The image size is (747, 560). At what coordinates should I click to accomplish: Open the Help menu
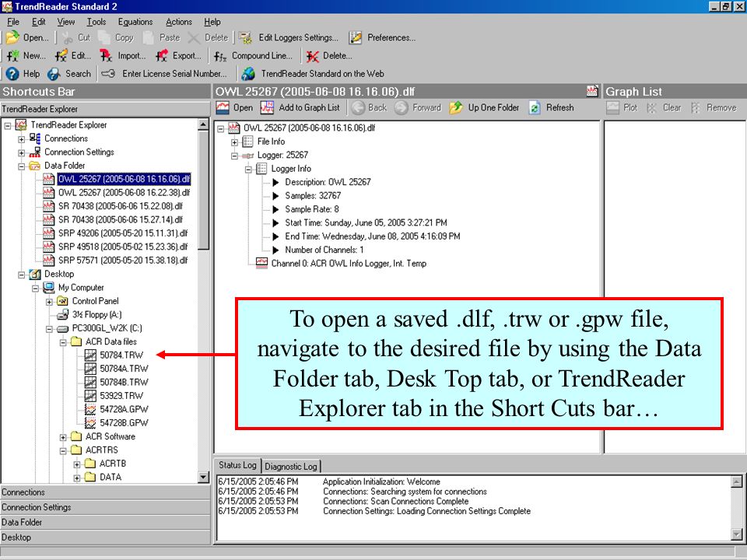pyautogui.click(x=212, y=22)
